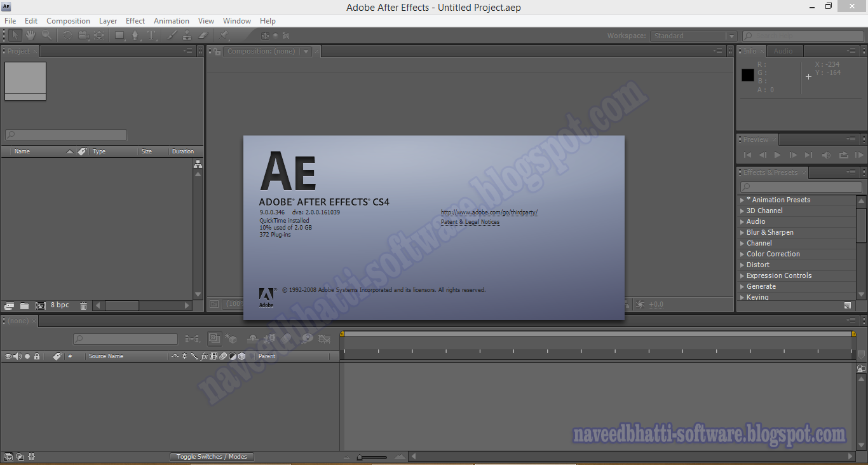Screen dimensions: 868x465
Task: Select the Unified Camera tool
Action: 83,36
